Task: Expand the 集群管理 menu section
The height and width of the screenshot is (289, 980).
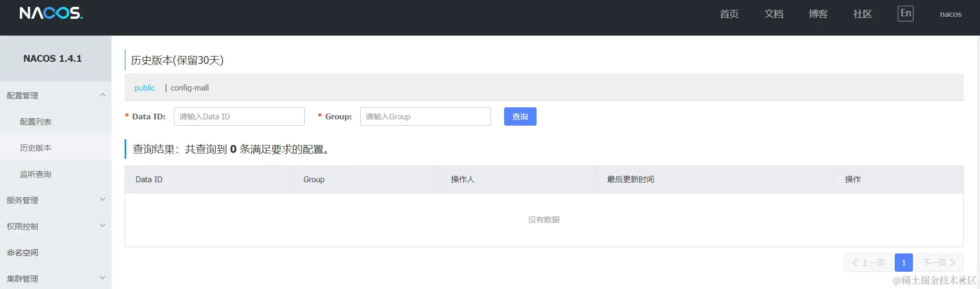Action: click(x=55, y=277)
